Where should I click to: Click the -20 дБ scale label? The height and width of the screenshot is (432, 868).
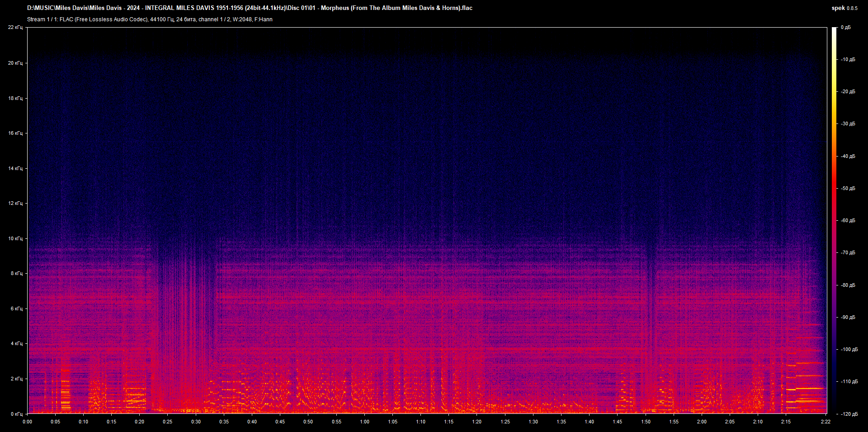(848, 92)
